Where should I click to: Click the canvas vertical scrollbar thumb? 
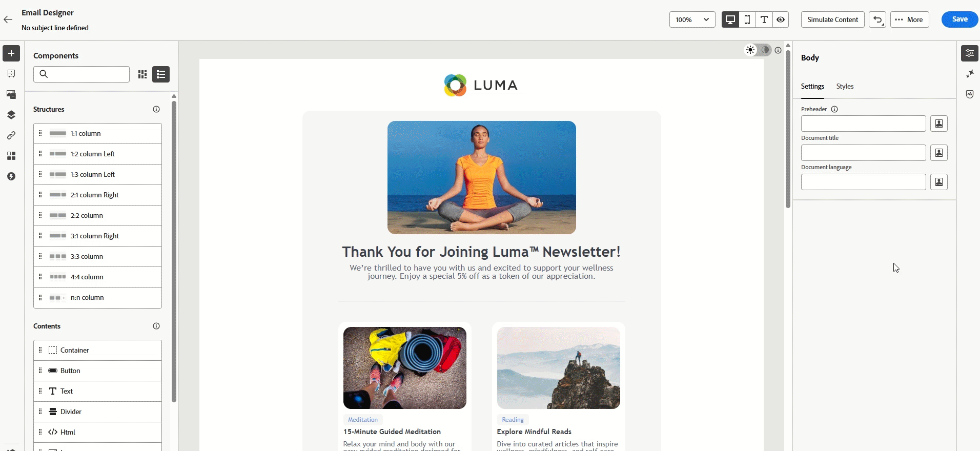click(788, 128)
